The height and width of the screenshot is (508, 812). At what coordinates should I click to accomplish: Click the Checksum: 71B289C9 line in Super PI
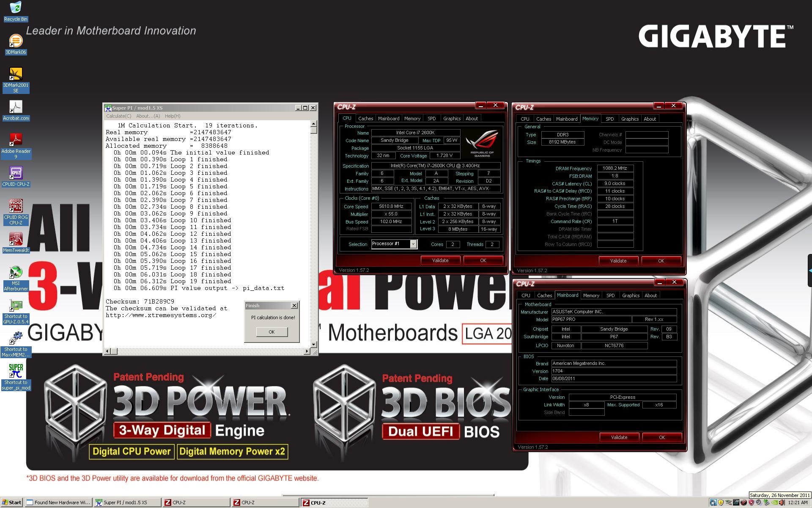(x=140, y=301)
